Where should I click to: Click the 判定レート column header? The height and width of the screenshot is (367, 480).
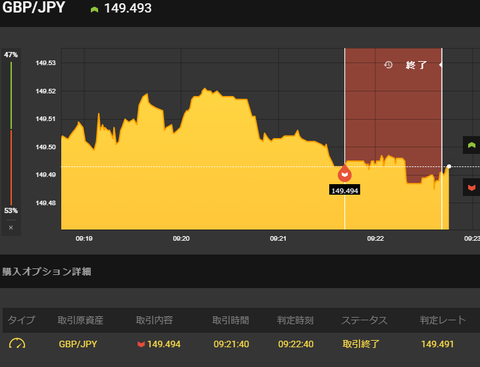[x=443, y=320]
